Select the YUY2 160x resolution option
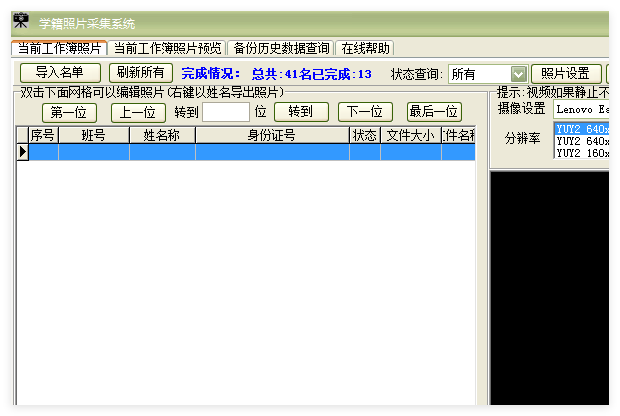Screen dimensions: 620x416 [x=581, y=154]
